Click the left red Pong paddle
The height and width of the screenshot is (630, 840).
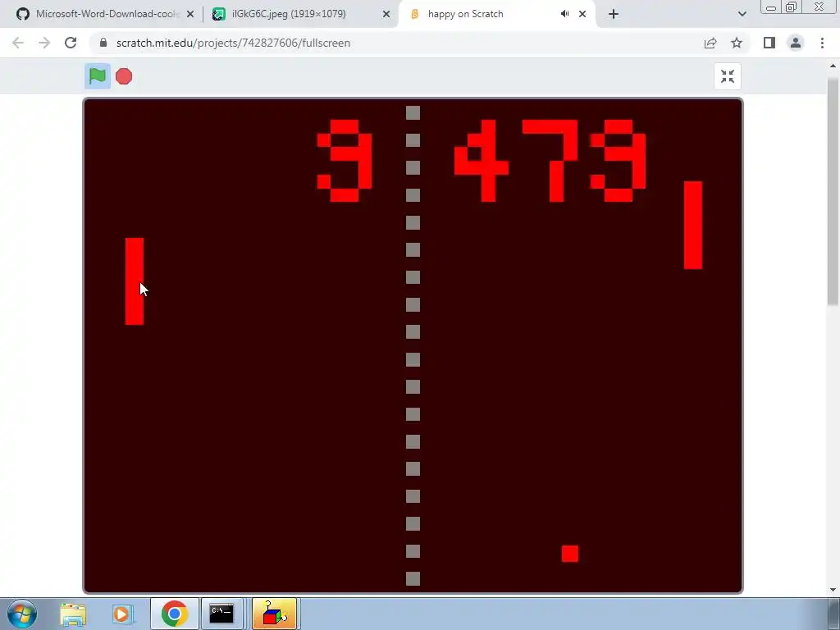[x=135, y=281]
